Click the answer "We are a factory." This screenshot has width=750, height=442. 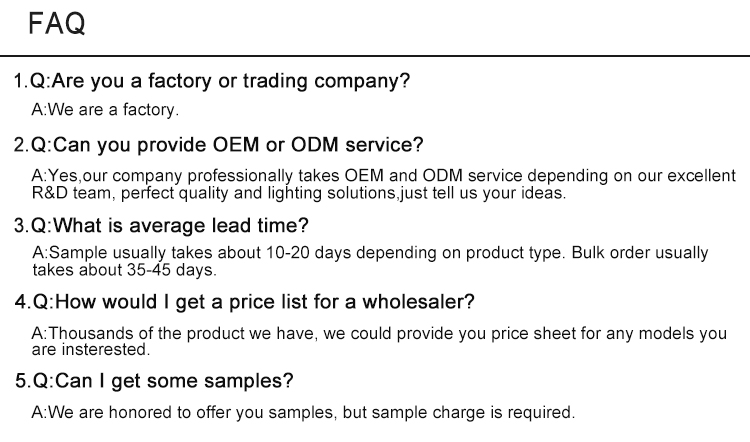(x=105, y=110)
